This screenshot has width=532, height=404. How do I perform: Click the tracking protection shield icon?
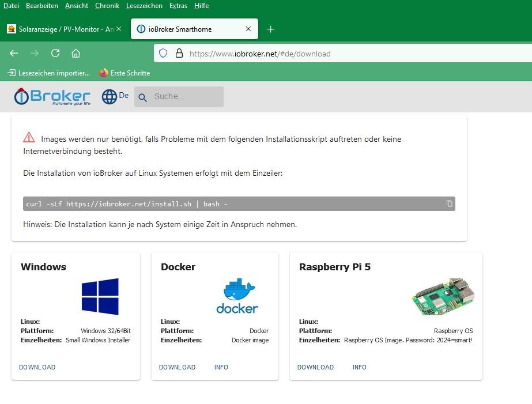[163, 53]
